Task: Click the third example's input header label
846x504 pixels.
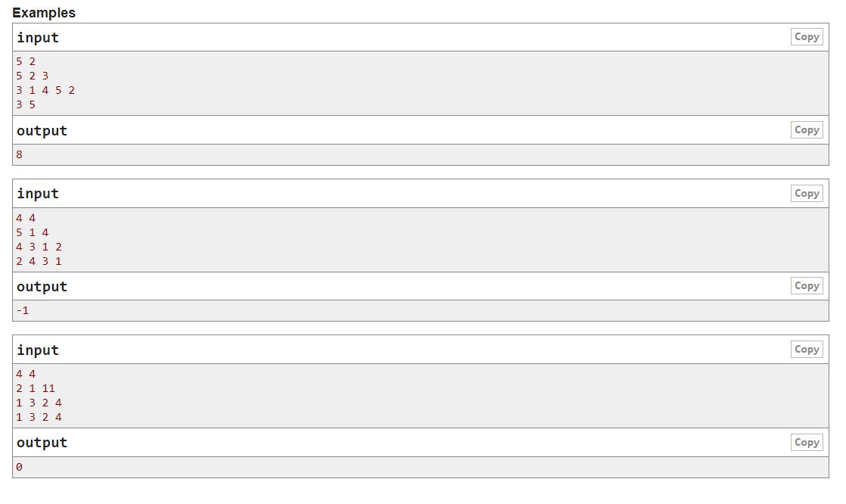Action: click(38, 350)
